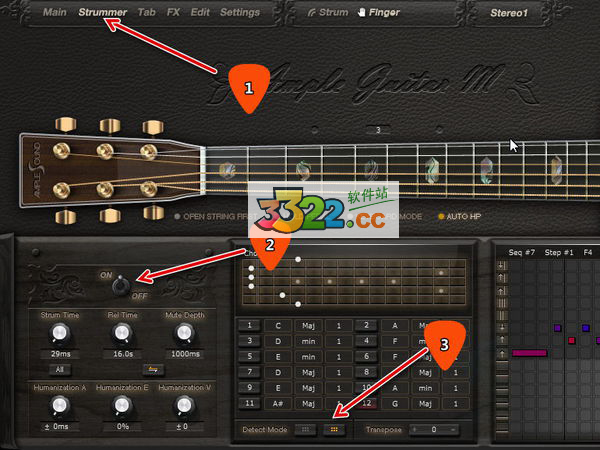Select chord slot button 8

366,372
